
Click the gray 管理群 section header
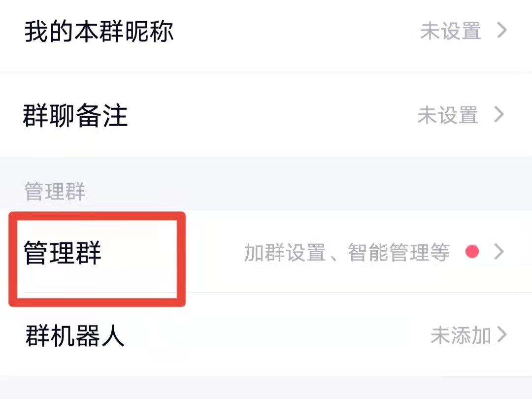[x=55, y=191]
